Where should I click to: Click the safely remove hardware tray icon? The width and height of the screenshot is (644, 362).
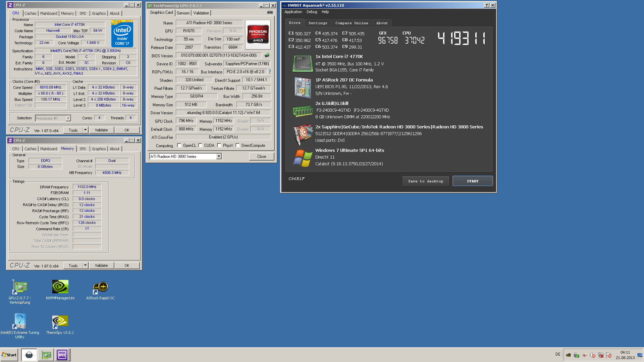click(x=577, y=355)
